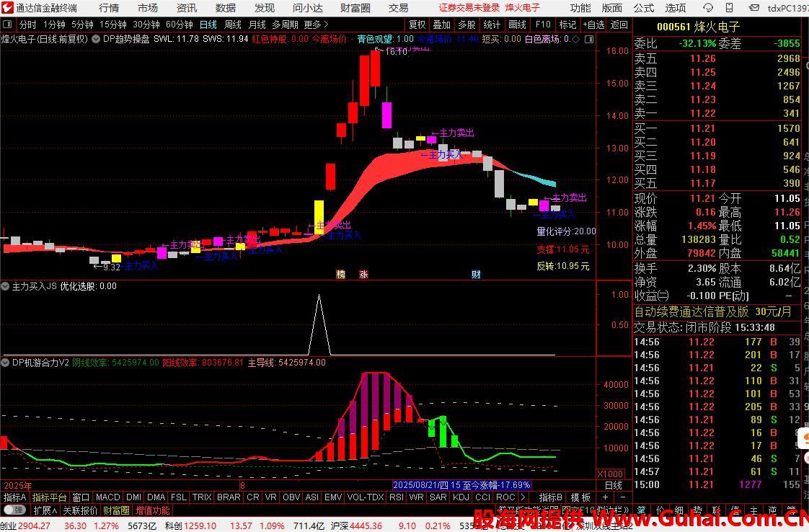Click the 涨 marker below the chart
The width and height of the screenshot is (809, 532).
pos(363,274)
